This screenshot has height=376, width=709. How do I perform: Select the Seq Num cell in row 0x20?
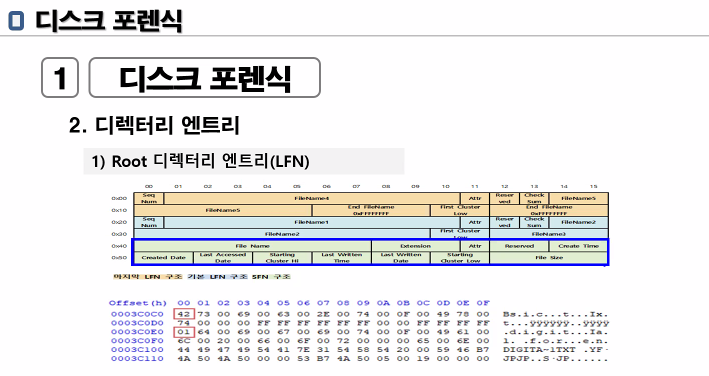click(x=149, y=222)
